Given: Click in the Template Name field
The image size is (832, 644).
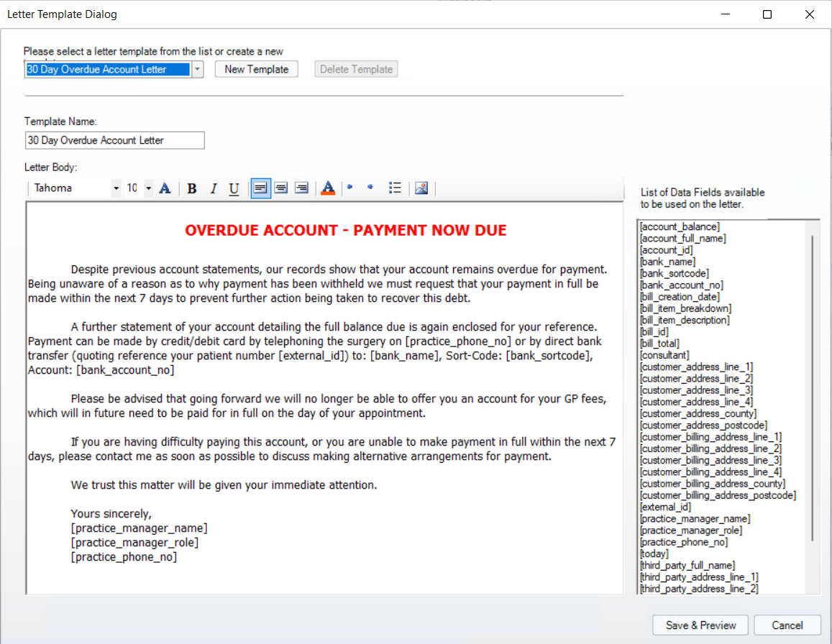Looking at the screenshot, I should [x=114, y=140].
